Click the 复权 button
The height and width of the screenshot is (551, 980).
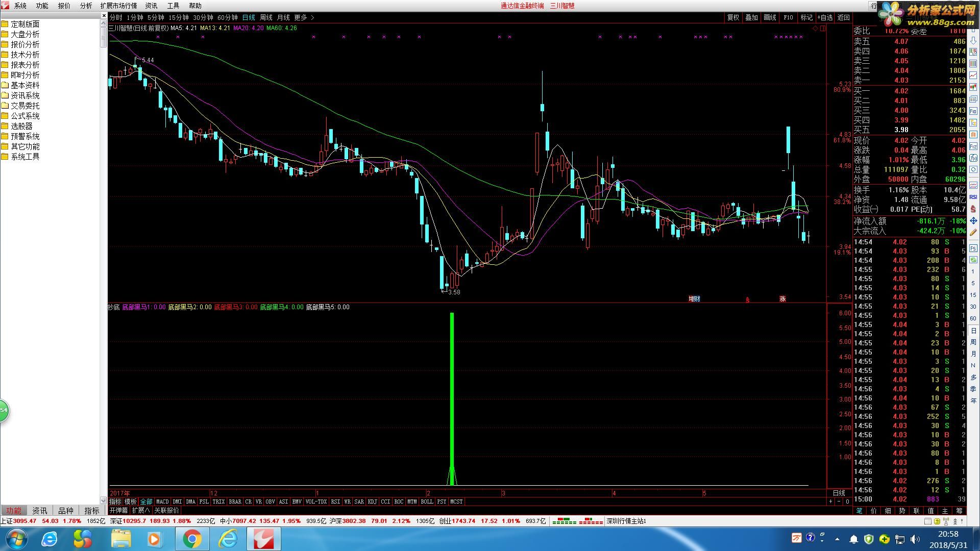[733, 17]
